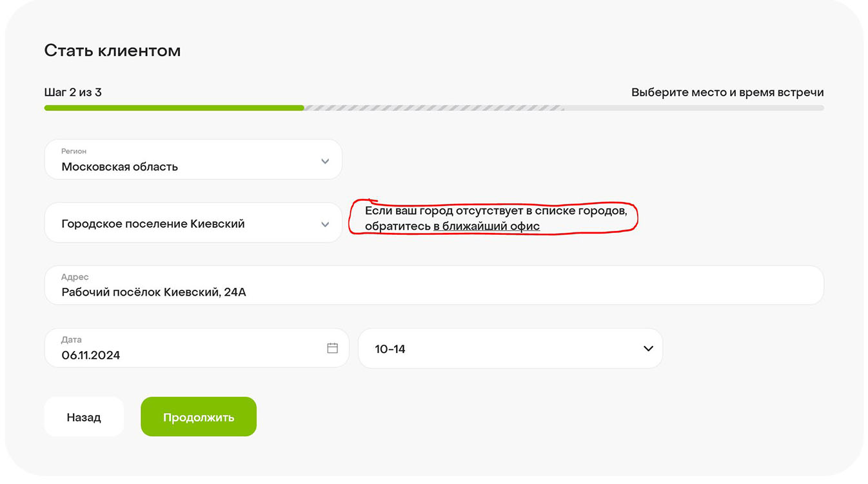This screenshot has width=868, height=484.
Task: Go back with the Назад button
Action: click(84, 417)
